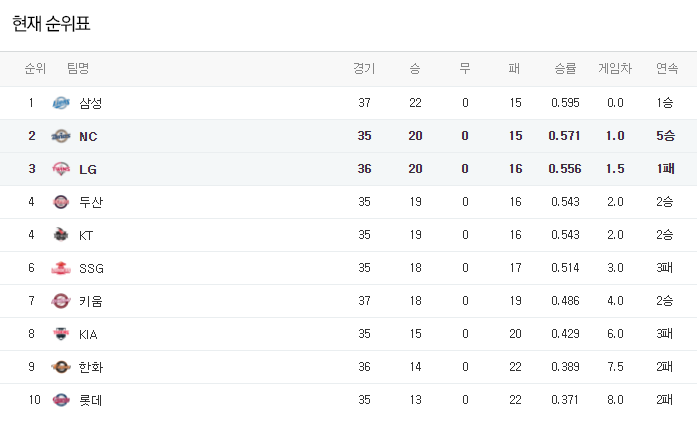This screenshot has height=427, width=697.
Task: Click the KIA team logo icon
Action: point(61,334)
